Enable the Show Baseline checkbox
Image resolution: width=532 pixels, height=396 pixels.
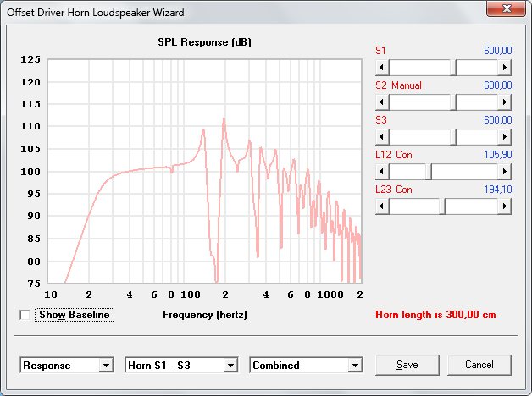25,315
